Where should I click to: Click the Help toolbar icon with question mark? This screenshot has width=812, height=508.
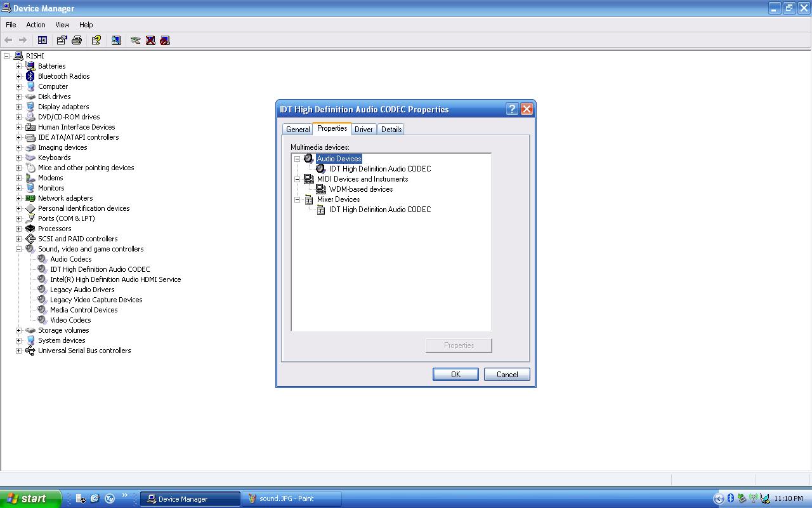(96, 40)
